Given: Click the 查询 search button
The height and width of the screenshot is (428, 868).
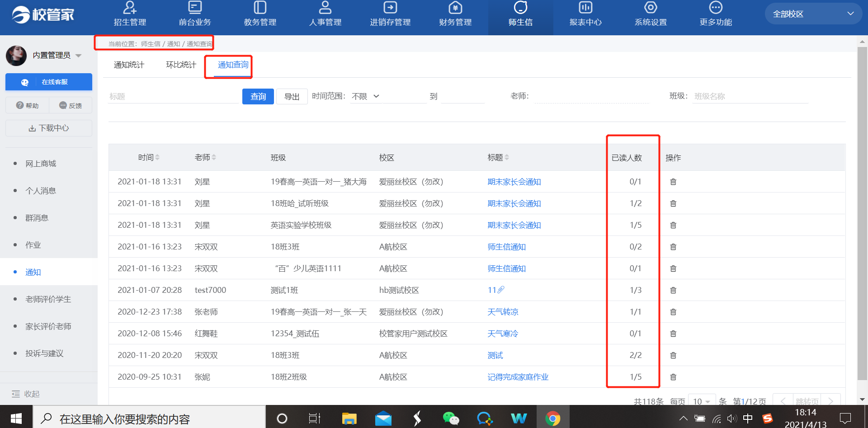Looking at the screenshot, I should 258,96.
